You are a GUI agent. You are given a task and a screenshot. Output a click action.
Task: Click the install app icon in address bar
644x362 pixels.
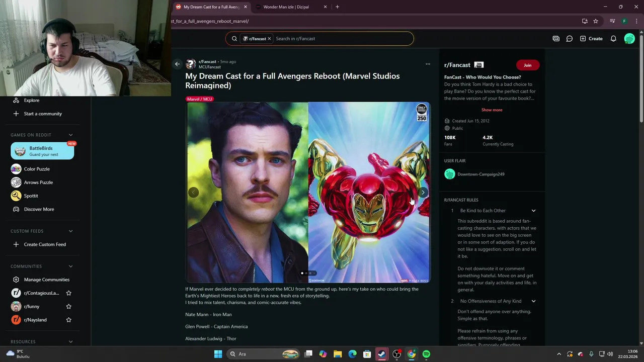pos(585,21)
